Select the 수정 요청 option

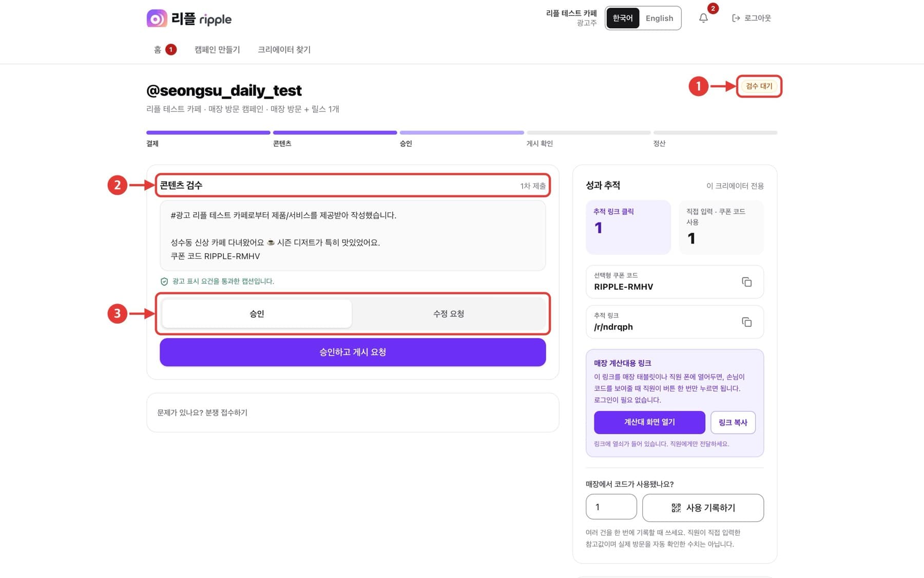coord(449,313)
